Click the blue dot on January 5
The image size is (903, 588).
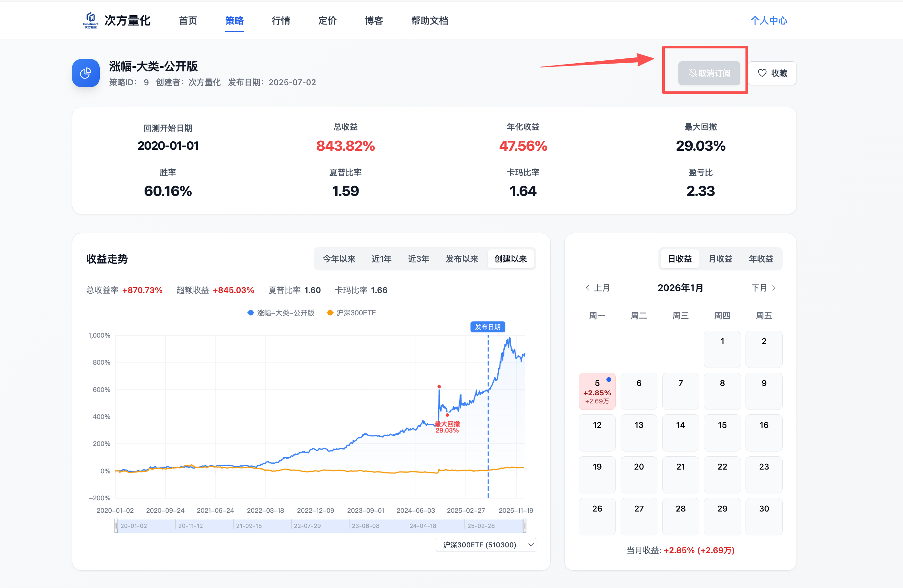(x=609, y=379)
